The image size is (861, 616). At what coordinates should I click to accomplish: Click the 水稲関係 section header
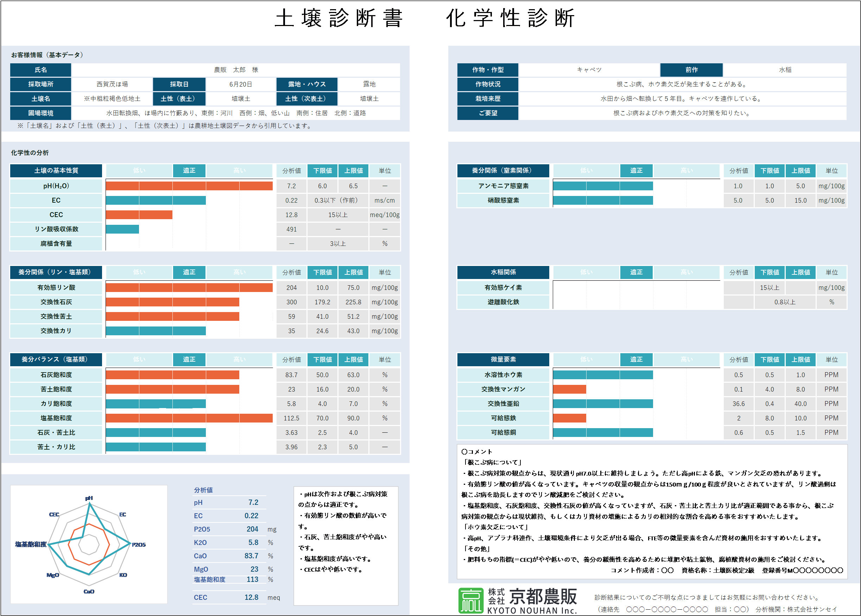click(x=503, y=272)
